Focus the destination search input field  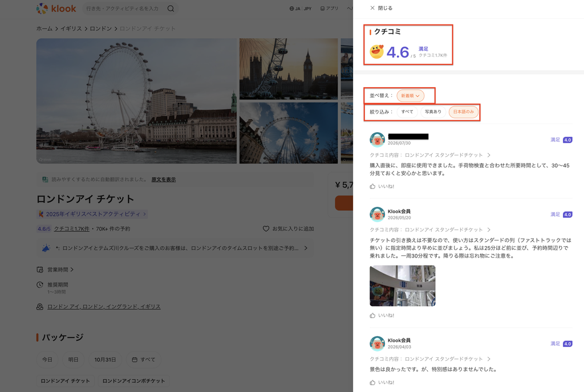pos(123,9)
